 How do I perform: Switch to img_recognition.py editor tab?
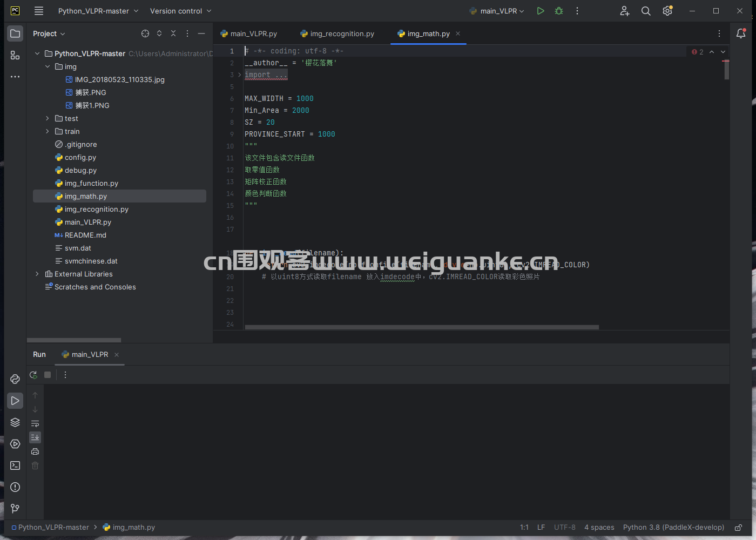(x=337, y=33)
